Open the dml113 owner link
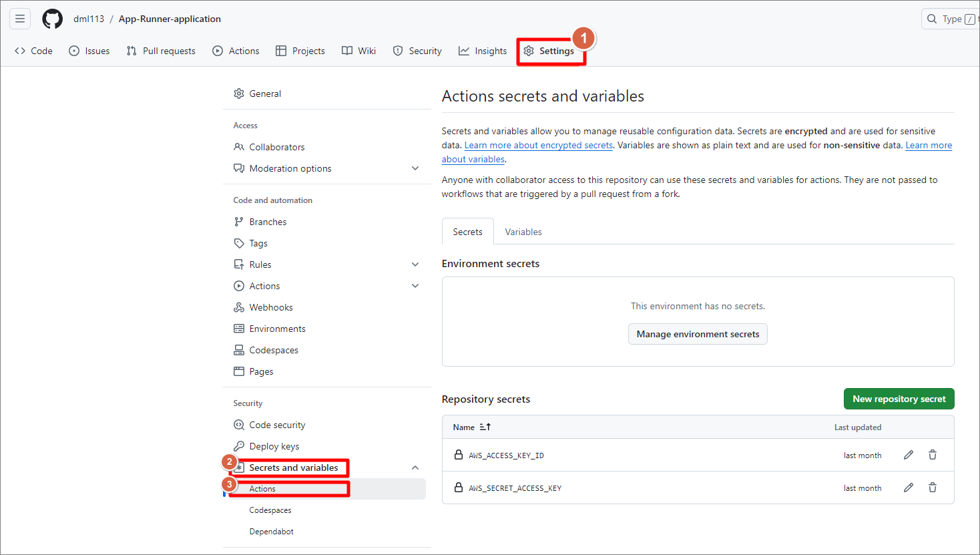The width and height of the screenshot is (980, 555). (89, 19)
